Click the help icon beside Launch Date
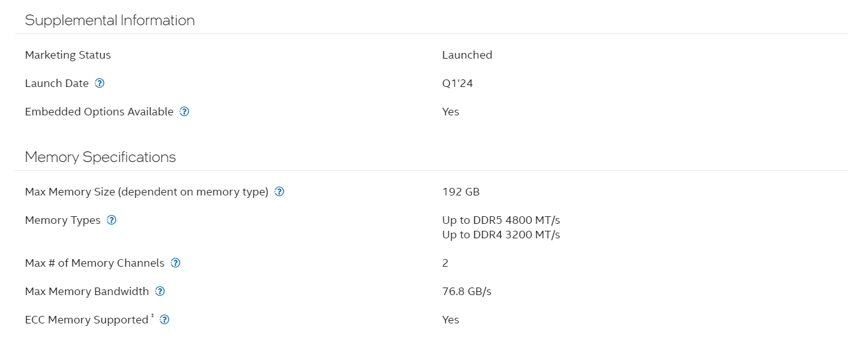The height and width of the screenshot is (343, 868). pos(100,83)
